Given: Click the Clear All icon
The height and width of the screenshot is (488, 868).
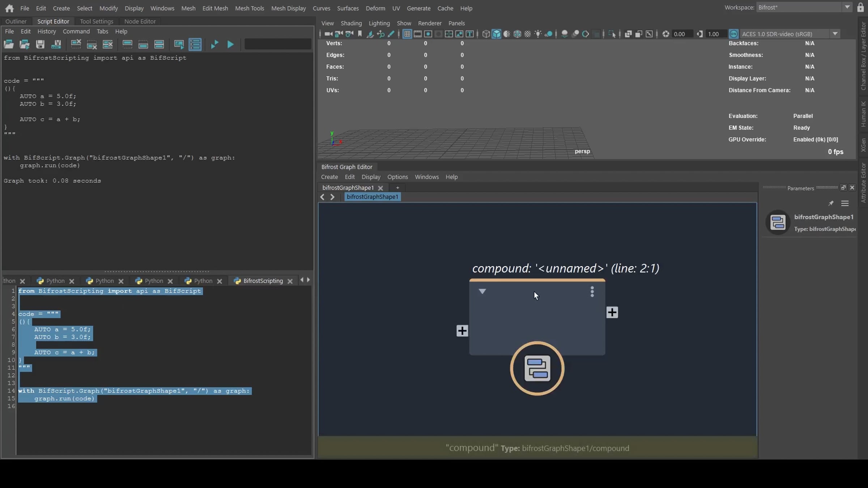Looking at the screenshot, I should pyautogui.click(x=108, y=44).
